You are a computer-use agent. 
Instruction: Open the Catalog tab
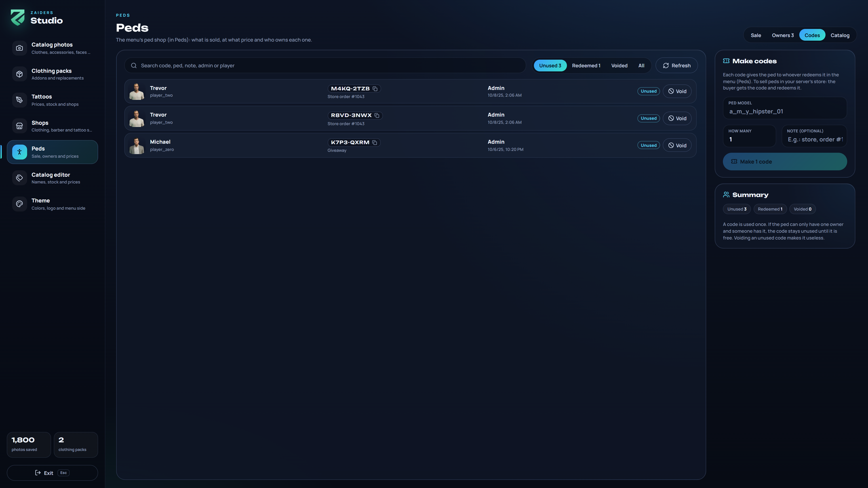tap(840, 35)
